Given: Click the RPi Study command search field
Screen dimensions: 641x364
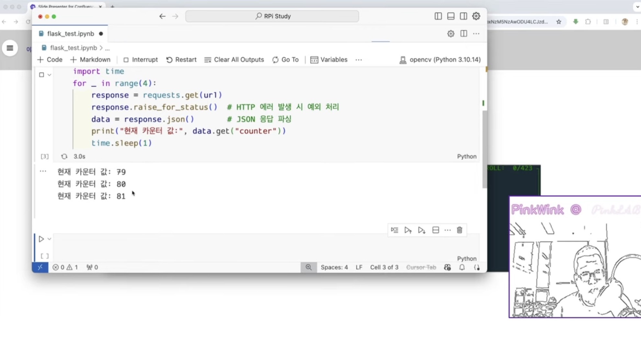Looking at the screenshot, I should [x=272, y=16].
